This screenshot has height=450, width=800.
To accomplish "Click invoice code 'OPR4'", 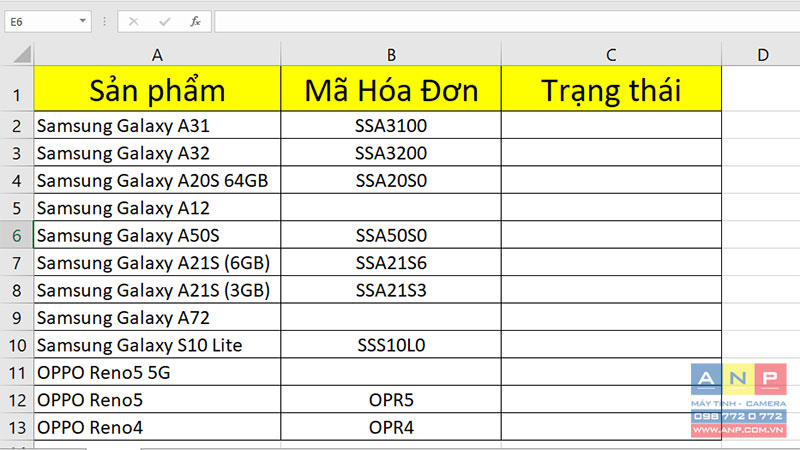I will (391, 427).
